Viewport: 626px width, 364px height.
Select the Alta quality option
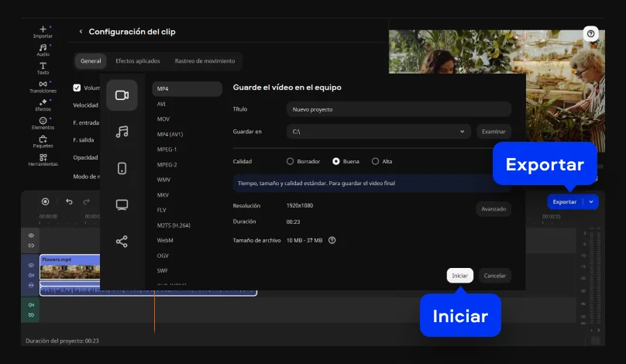(376, 161)
